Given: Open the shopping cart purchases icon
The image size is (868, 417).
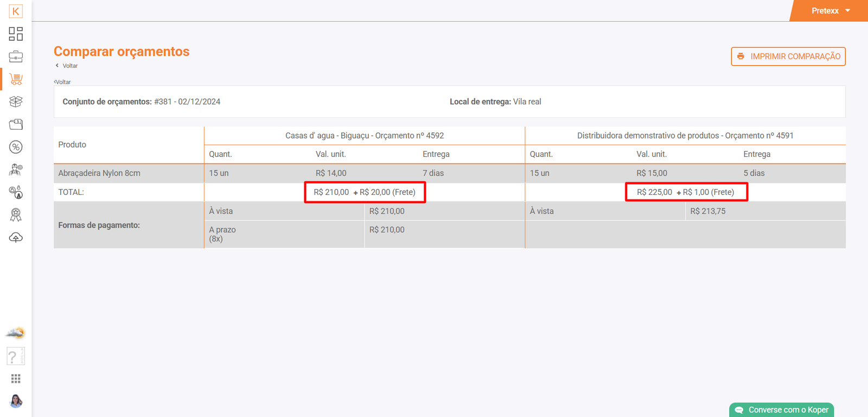Looking at the screenshot, I should coord(16,79).
